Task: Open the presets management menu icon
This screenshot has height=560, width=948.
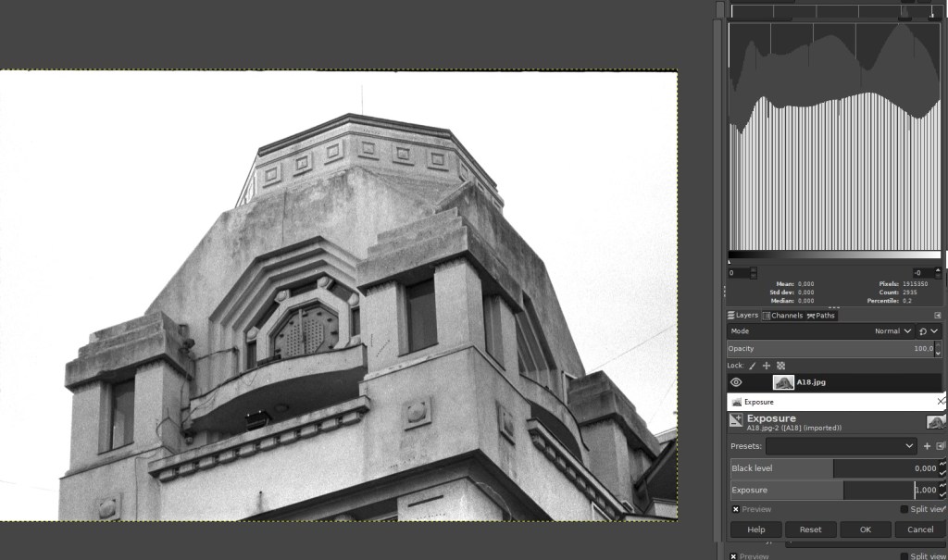Action: pos(941,446)
